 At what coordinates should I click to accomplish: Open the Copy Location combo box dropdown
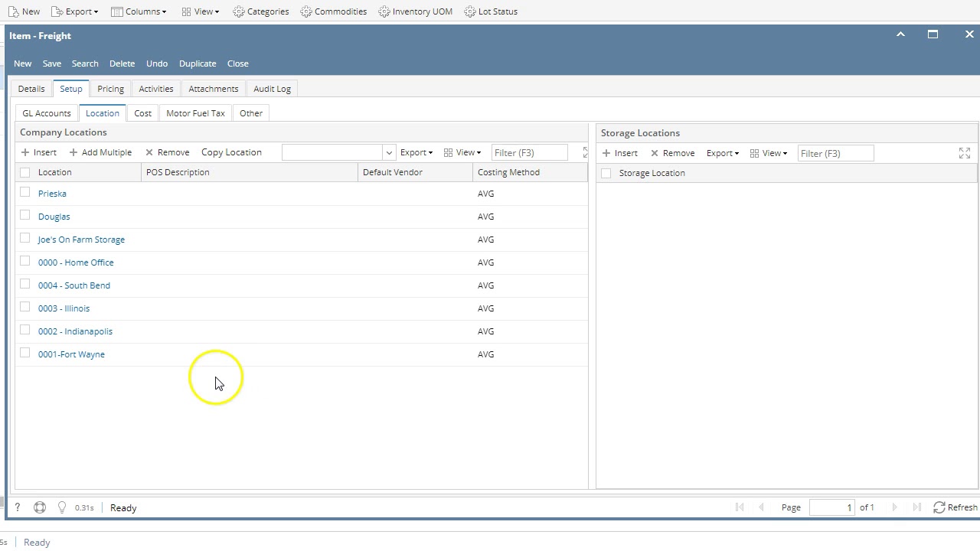tap(388, 152)
